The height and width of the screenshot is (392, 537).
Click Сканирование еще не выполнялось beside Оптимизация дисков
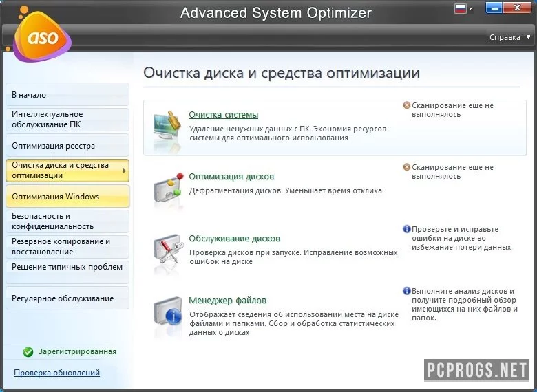[x=452, y=172]
